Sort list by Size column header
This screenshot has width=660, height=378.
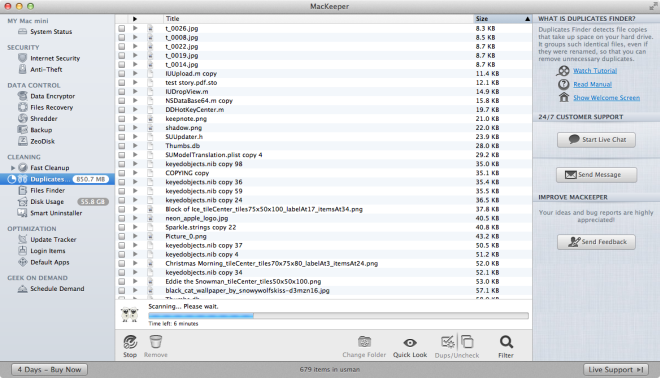tap(503, 19)
